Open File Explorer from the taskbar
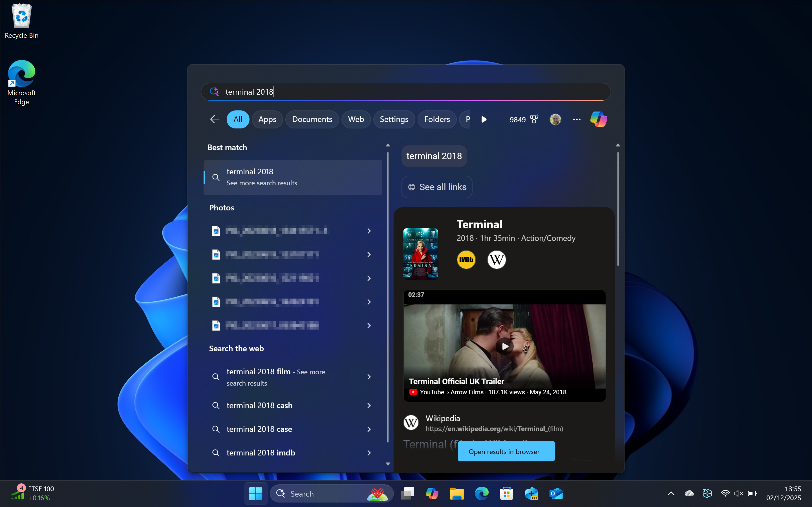Screen dimensions: 812x507 point(457,493)
